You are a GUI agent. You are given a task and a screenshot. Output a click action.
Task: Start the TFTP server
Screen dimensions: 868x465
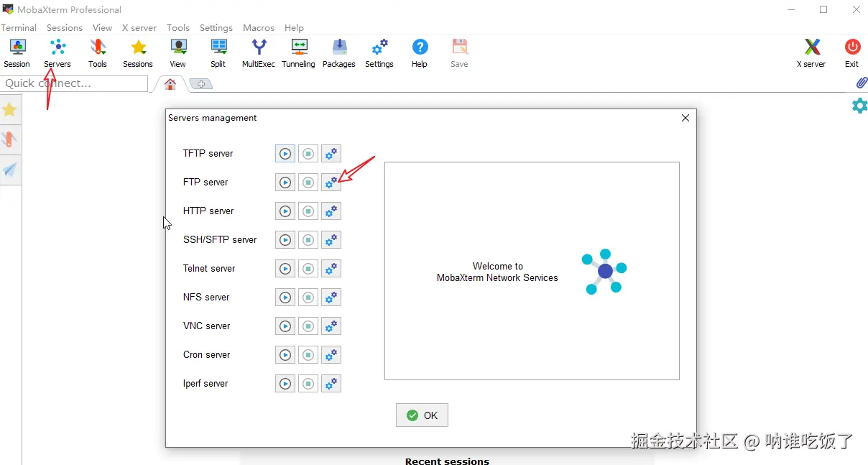[285, 154]
